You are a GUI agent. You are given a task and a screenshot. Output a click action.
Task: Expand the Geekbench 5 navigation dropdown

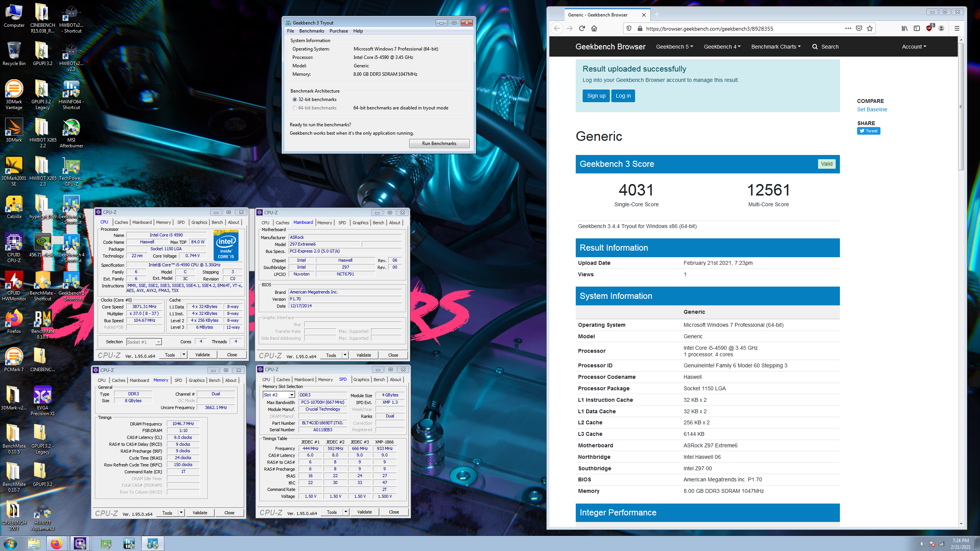[675, 47]
